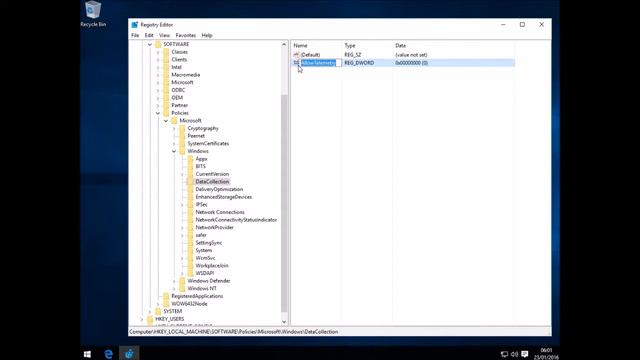The height and width of the screenshot is (360, 640).
Task: Select the Network Connections key
Action: (x=220, y=212)
